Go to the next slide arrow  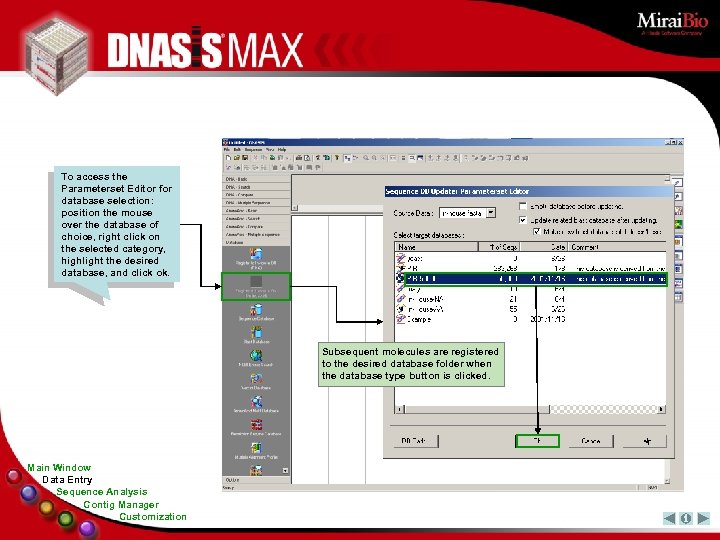[703, 518]
